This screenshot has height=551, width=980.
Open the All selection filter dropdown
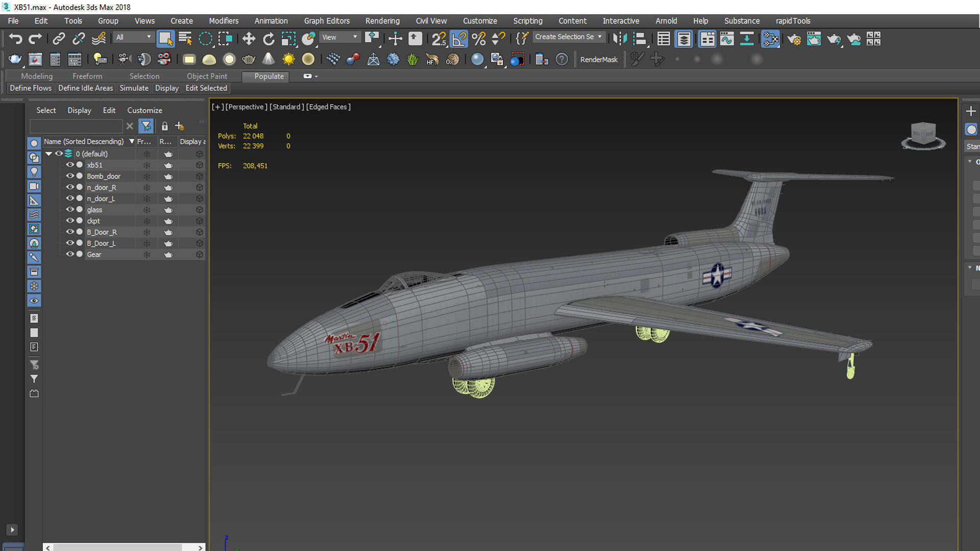tap(134, 37)
